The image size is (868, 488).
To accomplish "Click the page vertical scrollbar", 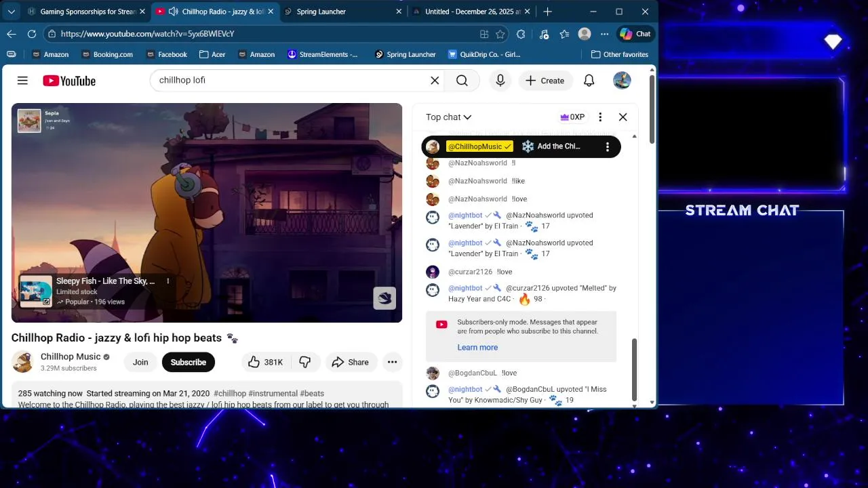I will [x=652, y=108].
